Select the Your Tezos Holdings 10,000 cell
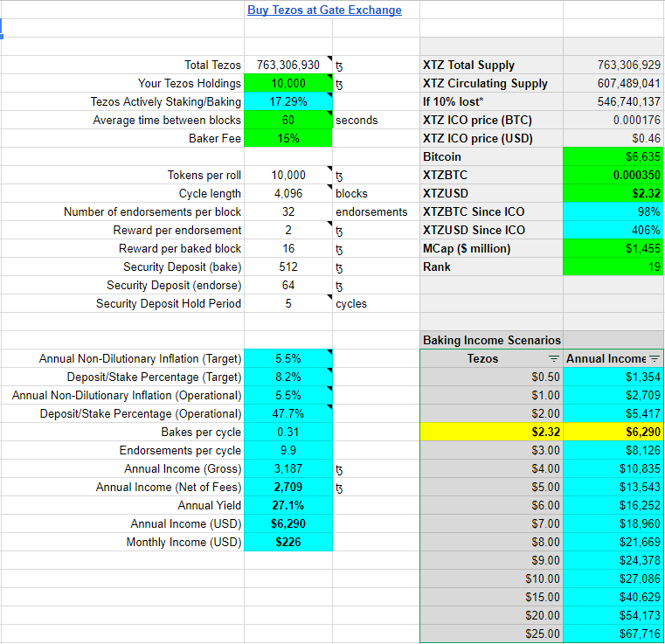This screenshot has height=644, width=665. coord(288,83)
